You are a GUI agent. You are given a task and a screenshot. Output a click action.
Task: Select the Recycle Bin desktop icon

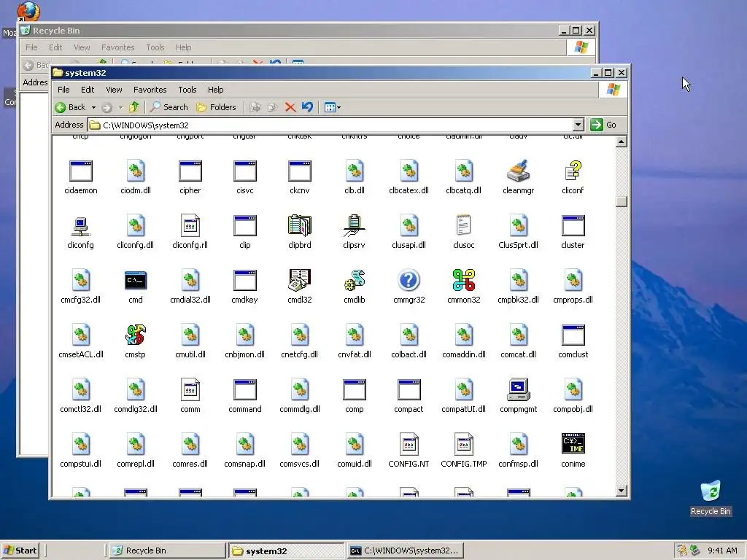coord(711,498)
